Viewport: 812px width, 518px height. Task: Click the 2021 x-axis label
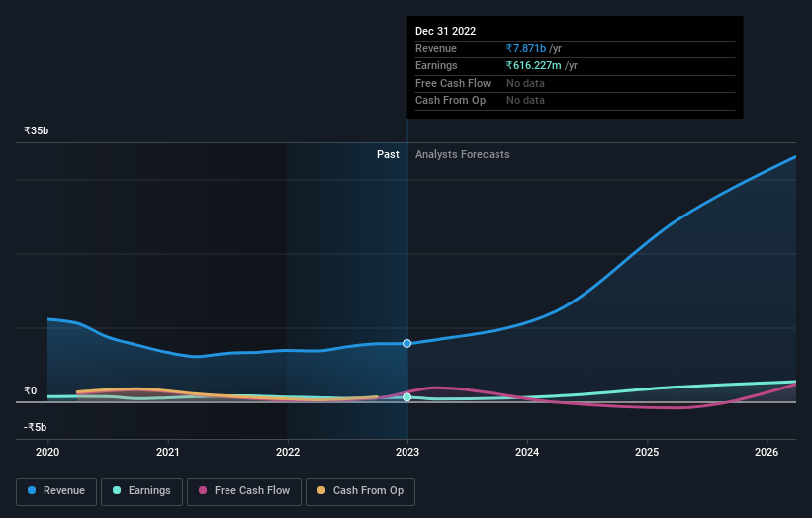[x=168, y=452]
